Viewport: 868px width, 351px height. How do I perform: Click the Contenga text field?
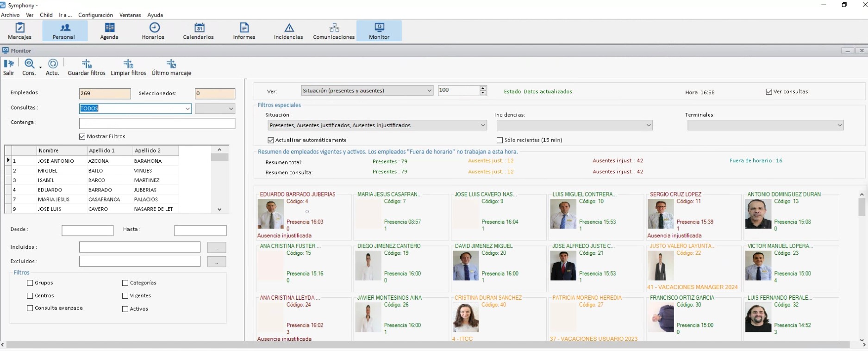pyautogui.click(x=157, y=123)
